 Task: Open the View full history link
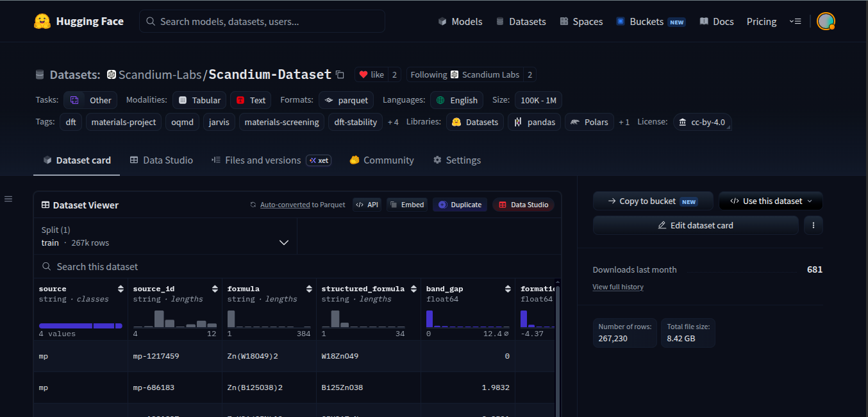pos(618,287)
